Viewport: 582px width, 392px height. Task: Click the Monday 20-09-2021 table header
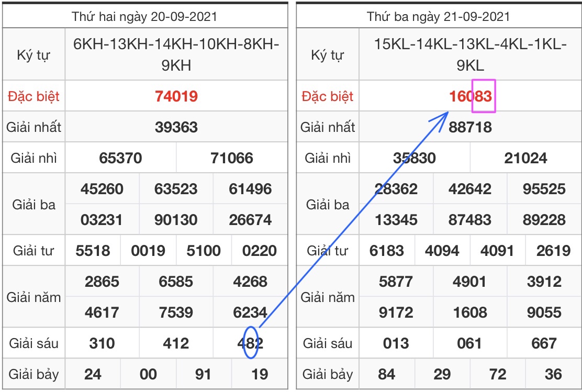tap(144, 16)
